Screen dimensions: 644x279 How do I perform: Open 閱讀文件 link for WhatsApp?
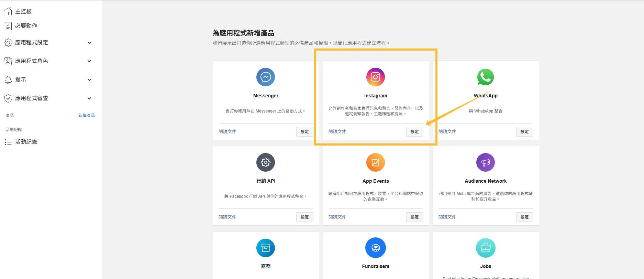point(447,131)
